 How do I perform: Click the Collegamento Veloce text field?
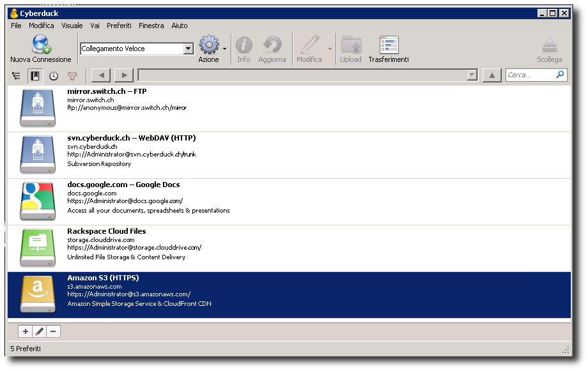(x=132, y=49)
